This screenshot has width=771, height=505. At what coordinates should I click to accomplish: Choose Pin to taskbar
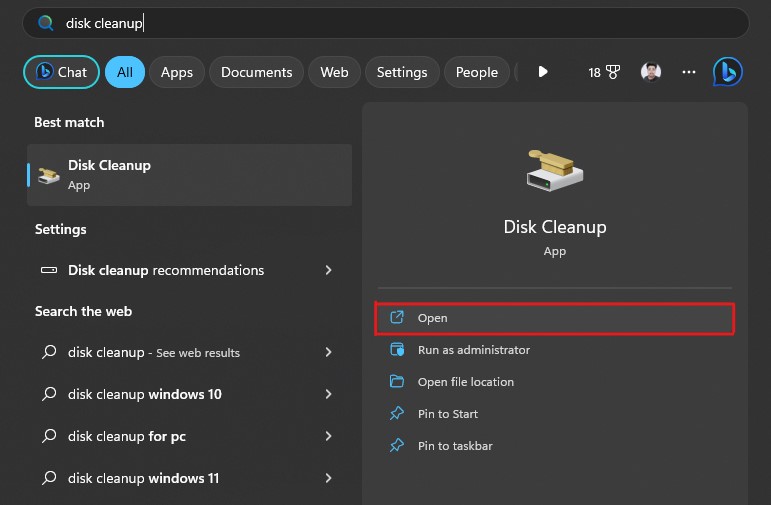pyautogui.click(x=555, y=446)
